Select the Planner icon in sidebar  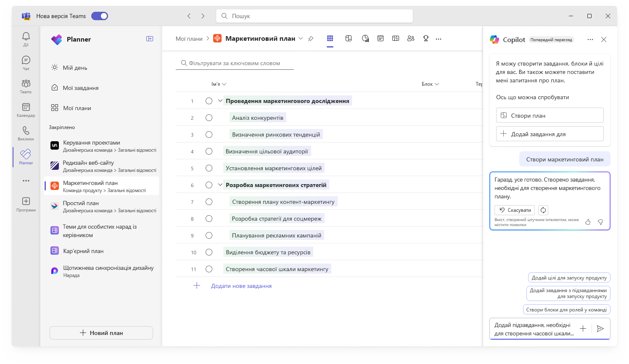26,154
